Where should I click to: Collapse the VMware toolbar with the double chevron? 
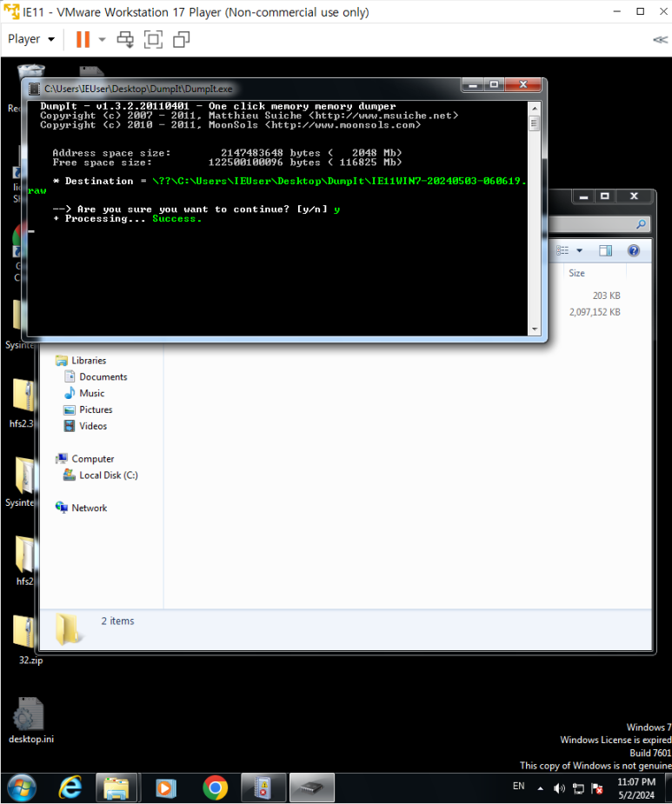pyautogui.click(x=660, y=39)
